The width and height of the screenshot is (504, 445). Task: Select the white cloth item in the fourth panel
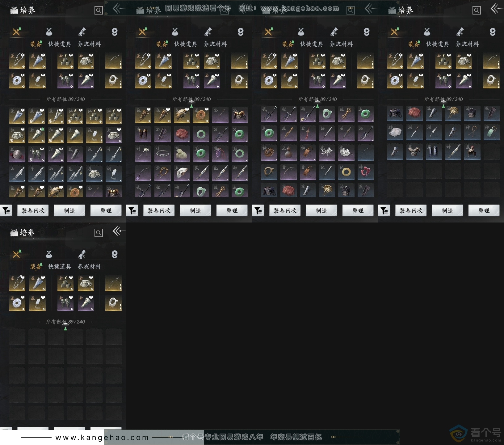click(396, 133)
